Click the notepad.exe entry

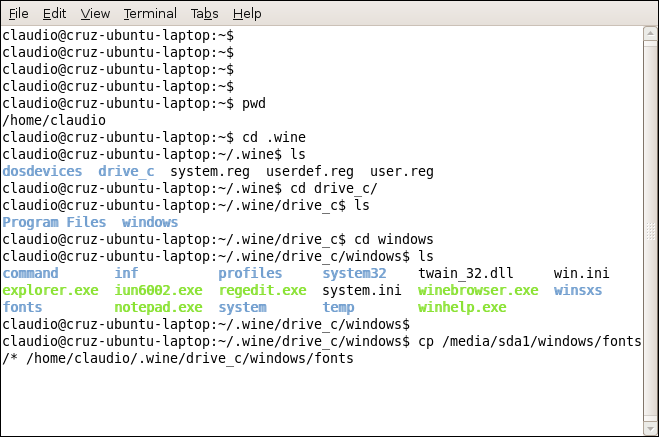click(x=158, y=307)
